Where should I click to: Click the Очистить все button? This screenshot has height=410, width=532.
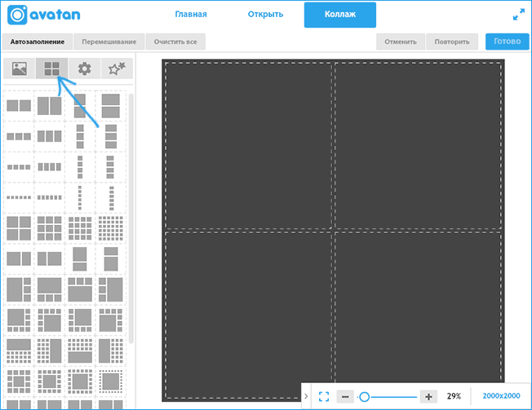[175, 42]
